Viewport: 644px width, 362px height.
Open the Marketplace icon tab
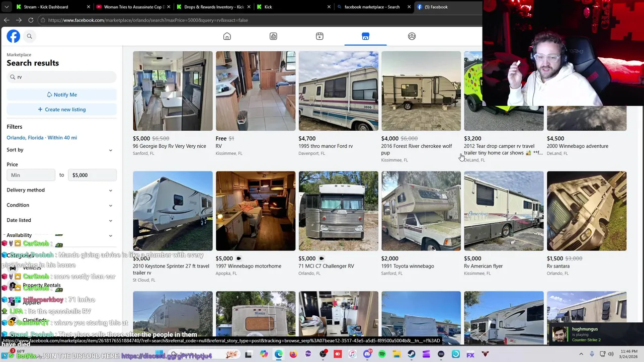point(365,36)
